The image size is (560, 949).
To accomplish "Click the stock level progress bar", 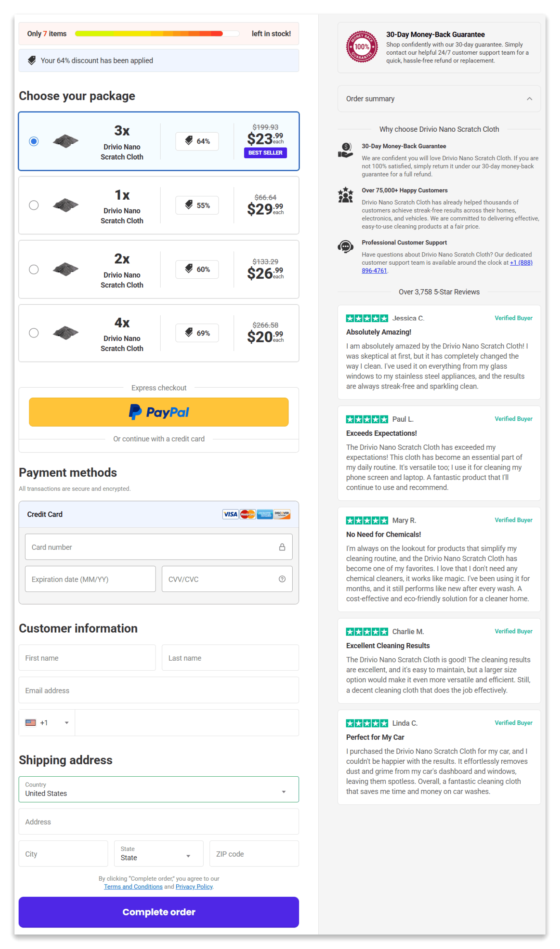I will click(157, 34).
